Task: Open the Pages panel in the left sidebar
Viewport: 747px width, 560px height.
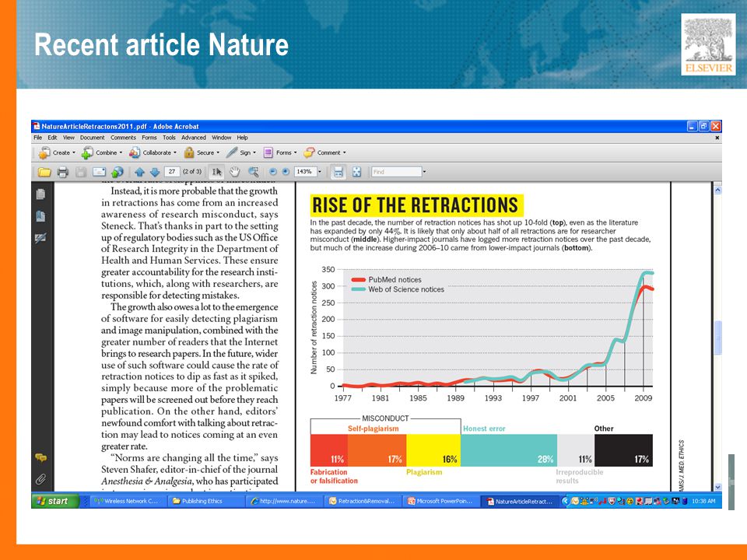Action: click(x=40, y=194)
